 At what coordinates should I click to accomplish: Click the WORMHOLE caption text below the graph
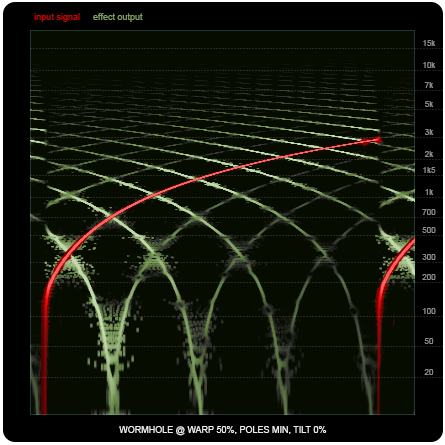222,430
